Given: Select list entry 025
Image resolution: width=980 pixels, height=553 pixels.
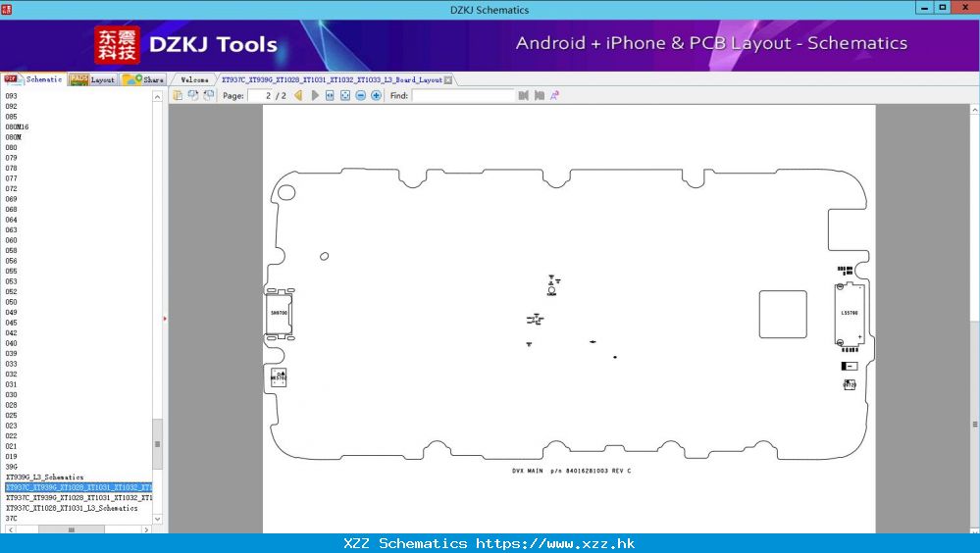Looking at the screenshot, I should (11, 416).
